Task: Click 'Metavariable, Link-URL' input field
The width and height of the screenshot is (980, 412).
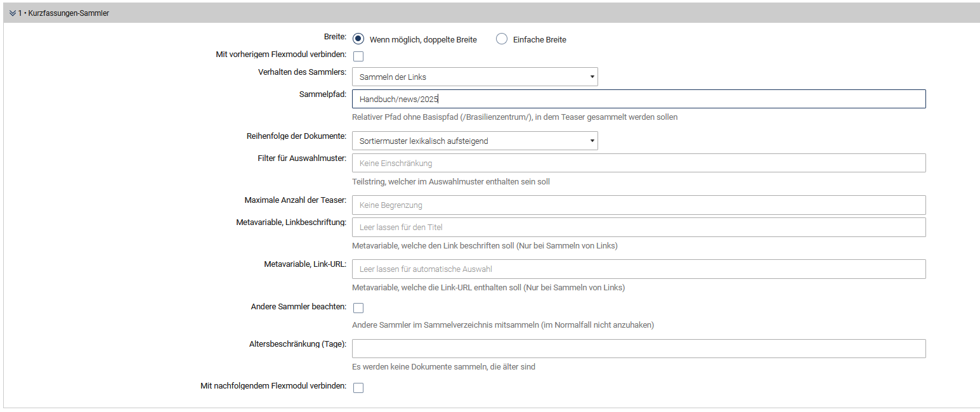Action: tap(639, 269)
